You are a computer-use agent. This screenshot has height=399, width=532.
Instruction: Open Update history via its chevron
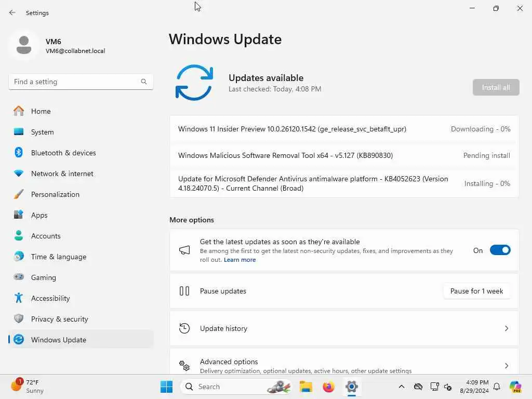coord(506,328)
